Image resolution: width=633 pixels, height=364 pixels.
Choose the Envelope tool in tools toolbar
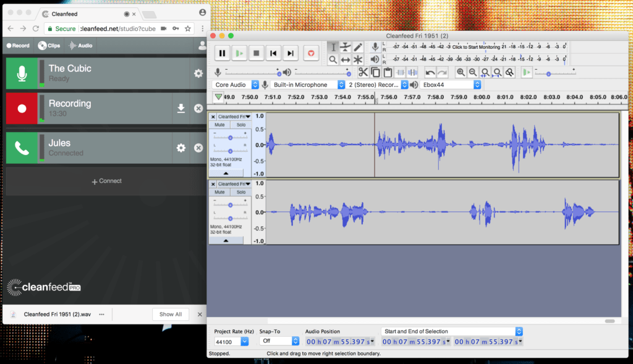pyautogui.click(x=345, y=47)
